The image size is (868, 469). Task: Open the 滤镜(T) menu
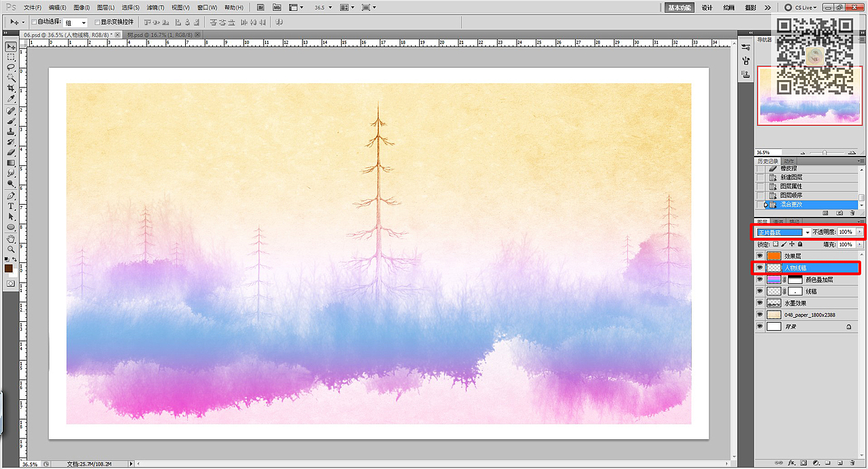point(155,7)
